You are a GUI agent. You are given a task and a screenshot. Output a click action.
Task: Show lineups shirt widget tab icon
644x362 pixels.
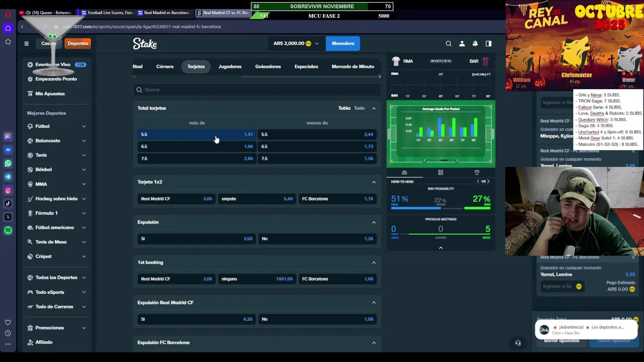click(477, 172)
